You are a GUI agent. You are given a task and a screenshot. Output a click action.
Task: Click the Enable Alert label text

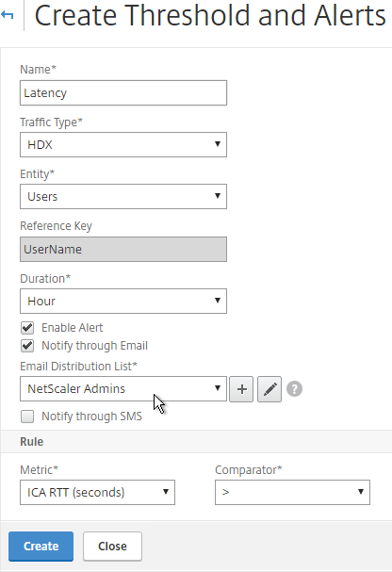coord(73,328)
